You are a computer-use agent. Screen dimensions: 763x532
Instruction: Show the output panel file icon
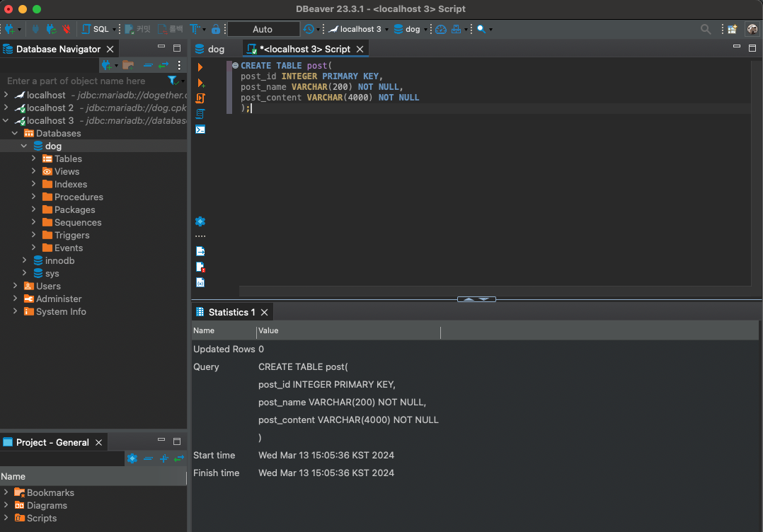click(200, 251)
